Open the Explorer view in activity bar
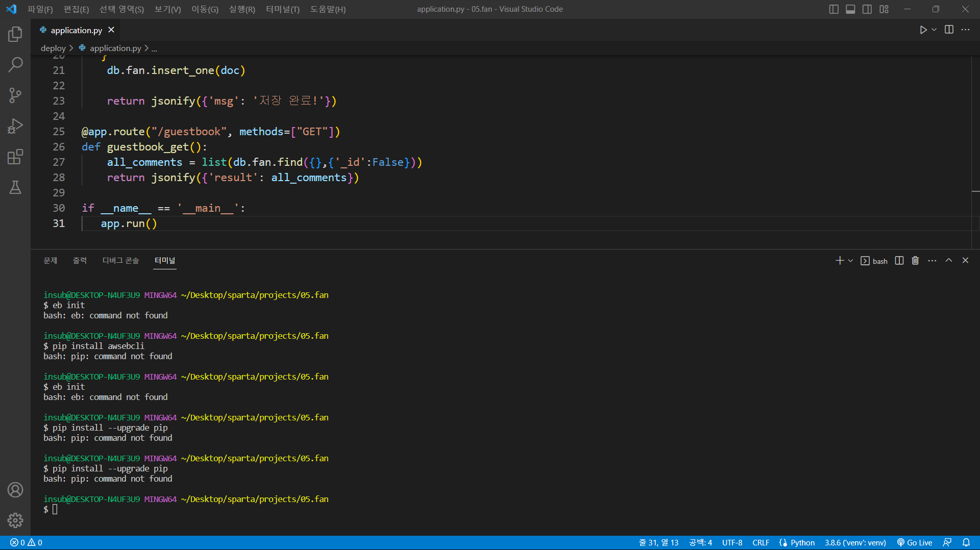980x550 pixels. (15, 34)
